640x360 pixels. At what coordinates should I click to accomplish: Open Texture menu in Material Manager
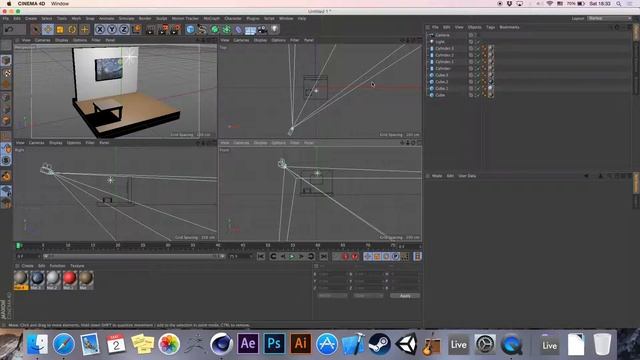[x=77, y=266]
